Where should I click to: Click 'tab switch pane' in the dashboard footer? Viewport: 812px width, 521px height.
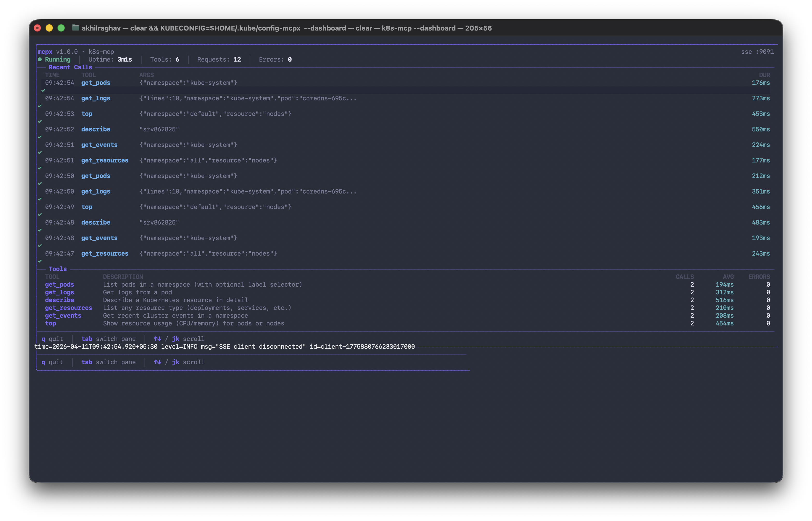[109, 339]
